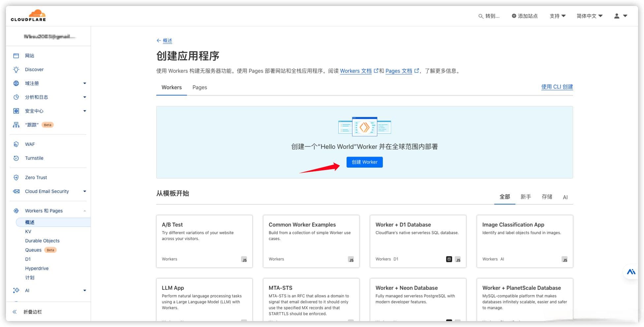This screenshot has height=327, width=644.
Task: Switch to the Workers tab
Action: (x=171, y=87)
